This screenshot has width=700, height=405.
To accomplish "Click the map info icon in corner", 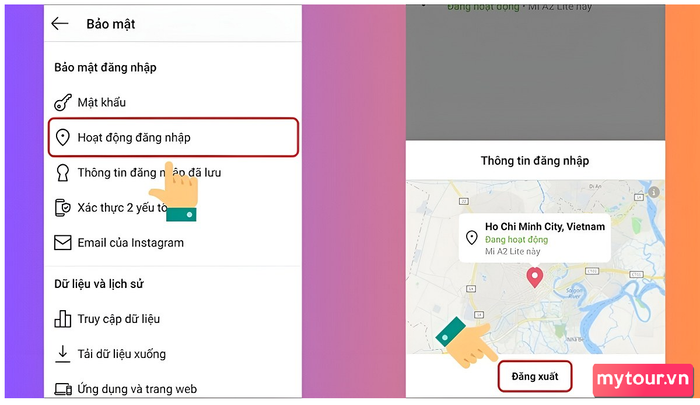I will pos(654,192).
